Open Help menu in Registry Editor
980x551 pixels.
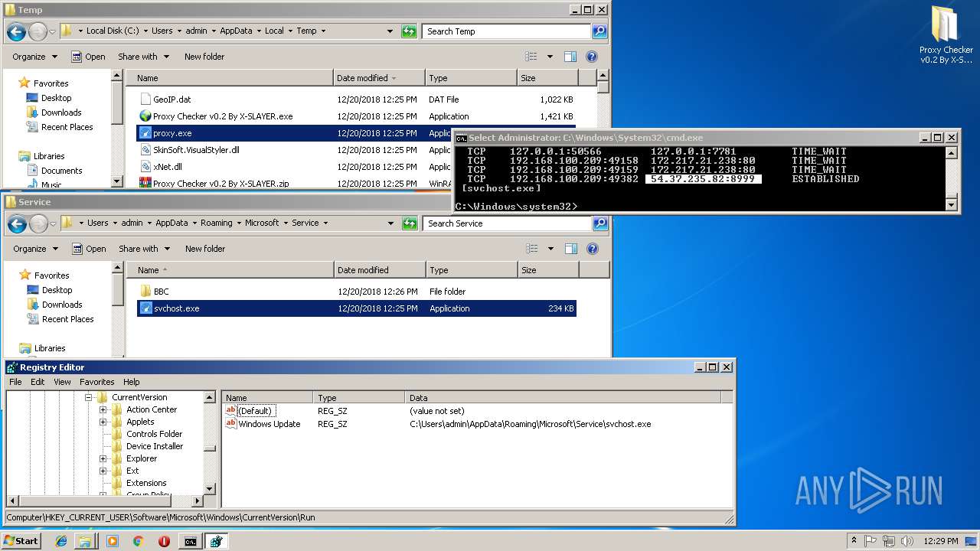132,382
